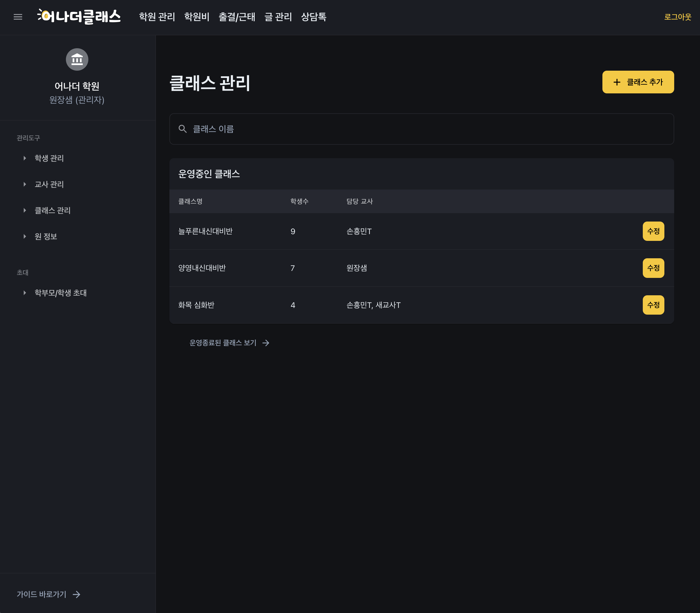Click the 화목 심화반 class name

tap(196, 305)
